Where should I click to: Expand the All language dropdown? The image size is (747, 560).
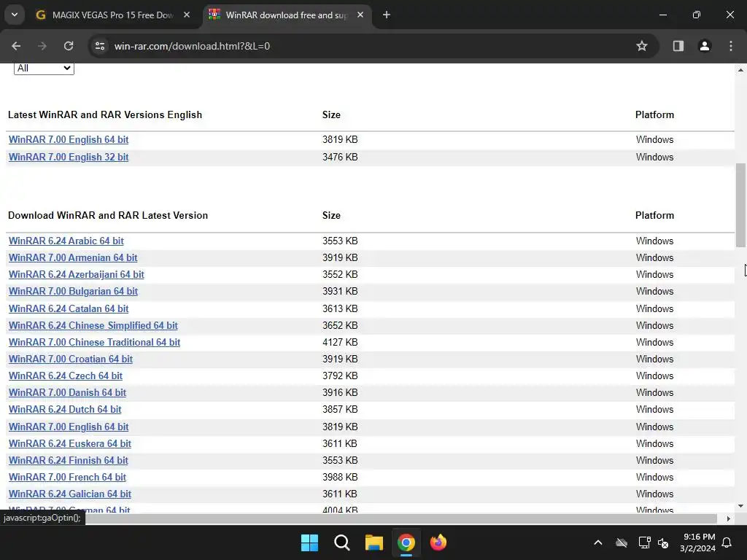44,69
